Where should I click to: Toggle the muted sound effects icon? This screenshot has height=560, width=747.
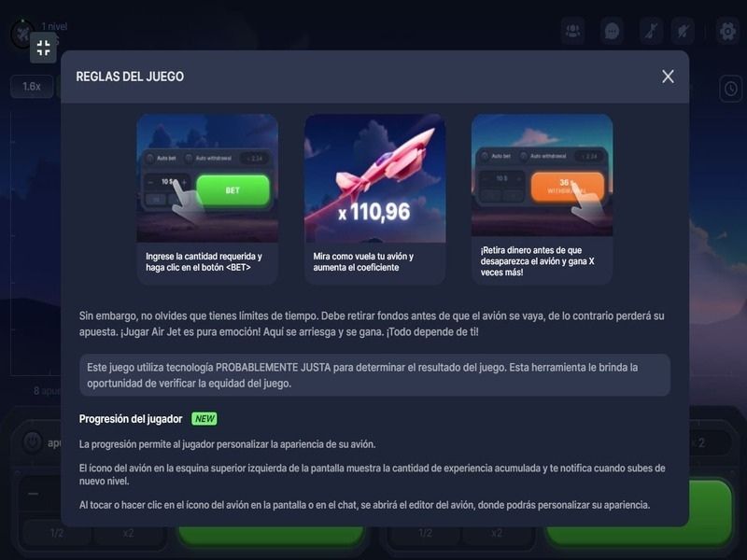click(x=683, y=32)
